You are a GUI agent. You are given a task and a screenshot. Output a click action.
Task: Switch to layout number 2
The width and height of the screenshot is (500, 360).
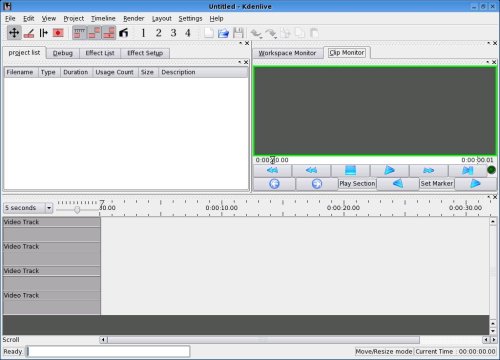[158, 33]
